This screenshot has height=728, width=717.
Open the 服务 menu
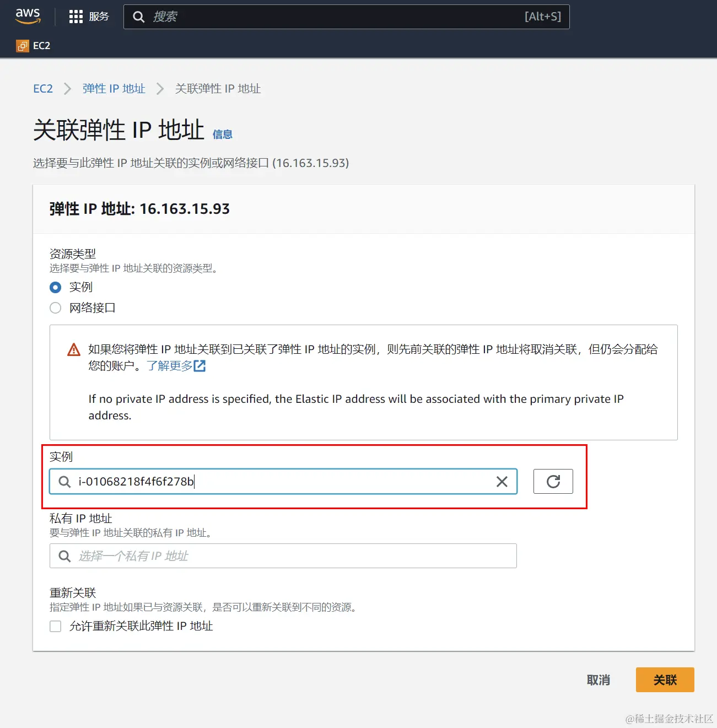[99, 17]
